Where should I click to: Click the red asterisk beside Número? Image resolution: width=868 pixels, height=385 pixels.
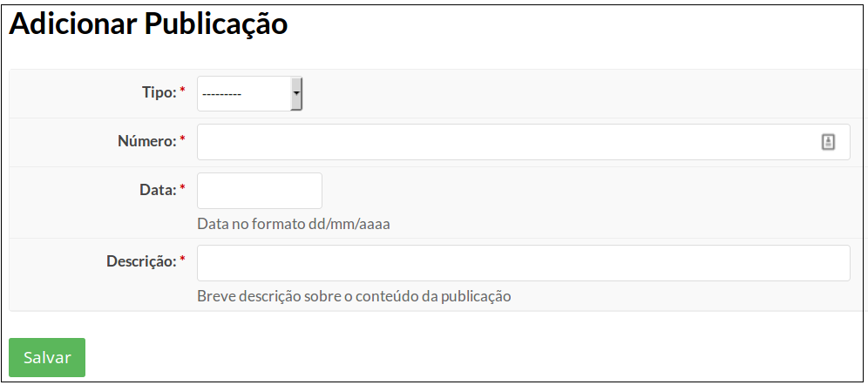click(x=182, y=139)
